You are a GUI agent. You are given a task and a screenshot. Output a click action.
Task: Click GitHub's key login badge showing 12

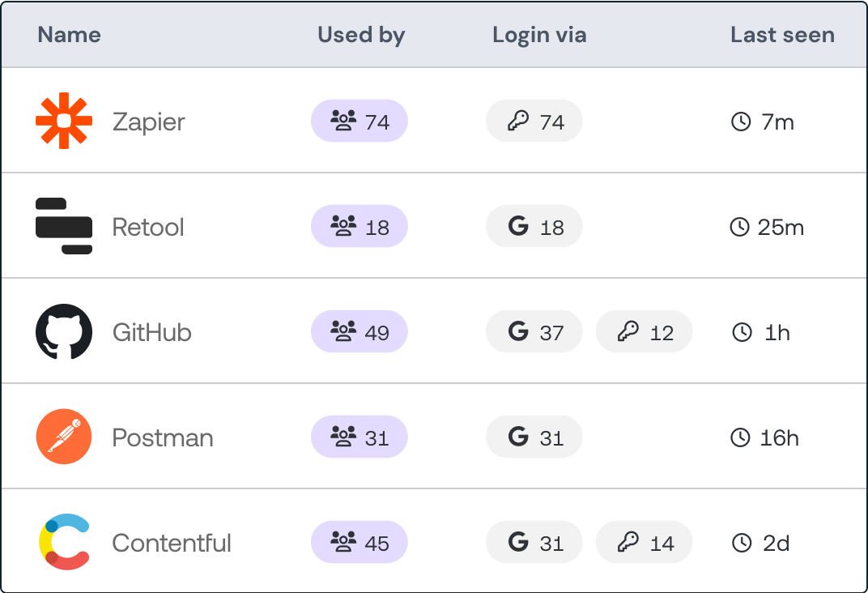645,332
